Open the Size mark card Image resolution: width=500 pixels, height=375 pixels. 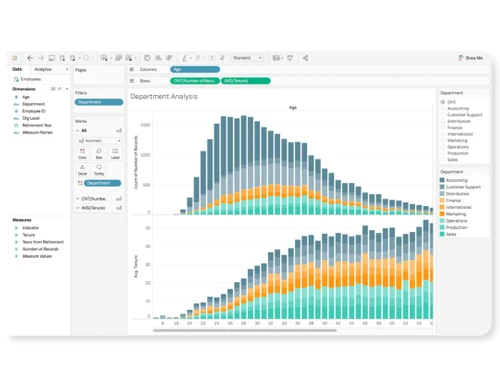(99, 154)
